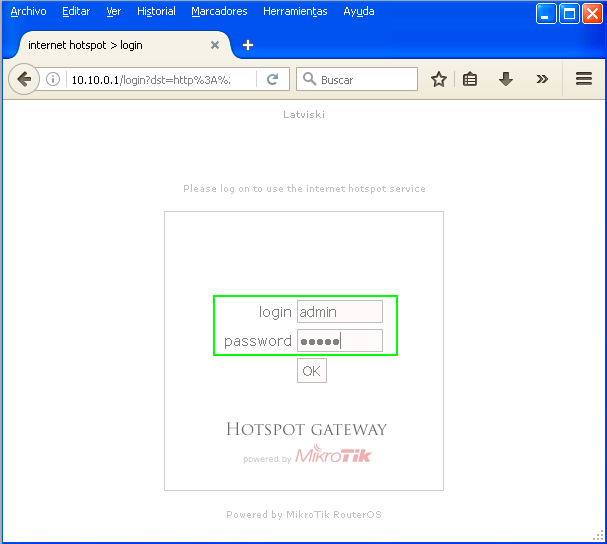Open the Marcadores menu
The image size is (607, 544).
[x=219, y=12]
